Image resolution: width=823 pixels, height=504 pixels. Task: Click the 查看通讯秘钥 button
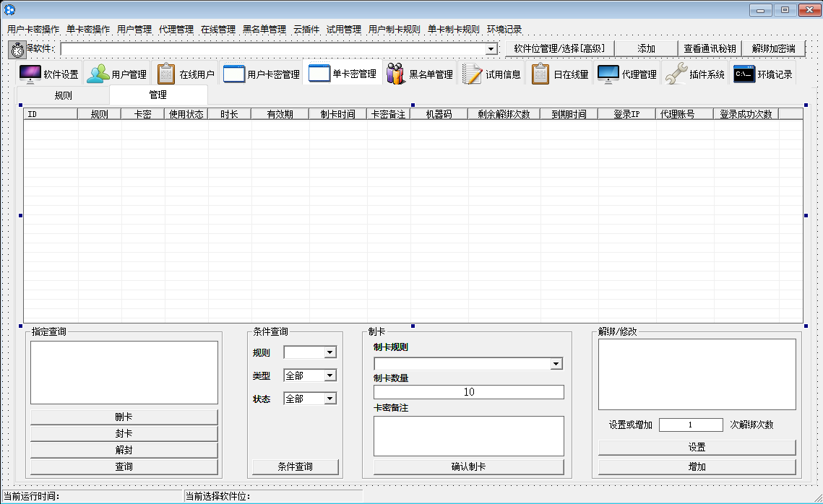pyautogui.click(x=710, y=48)
